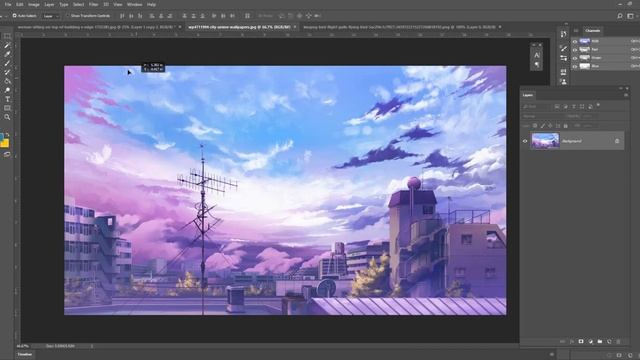Open the collapsed Brush Settings panel icon
This screenshot has height=360, width=640.
click(564, 49)
